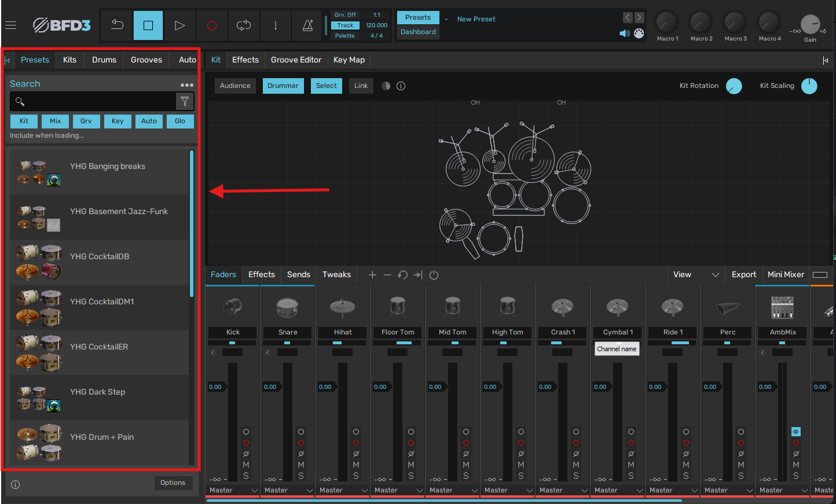Viewport: 836px width, 504px height.
Task: Click the mixer arrow-to-bar icon
Action: 418,275
